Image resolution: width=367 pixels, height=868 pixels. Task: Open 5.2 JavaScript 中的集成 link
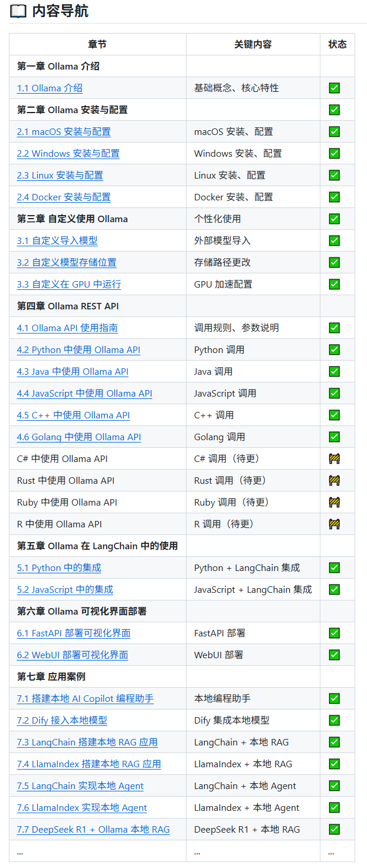click(x=65, y=589)
